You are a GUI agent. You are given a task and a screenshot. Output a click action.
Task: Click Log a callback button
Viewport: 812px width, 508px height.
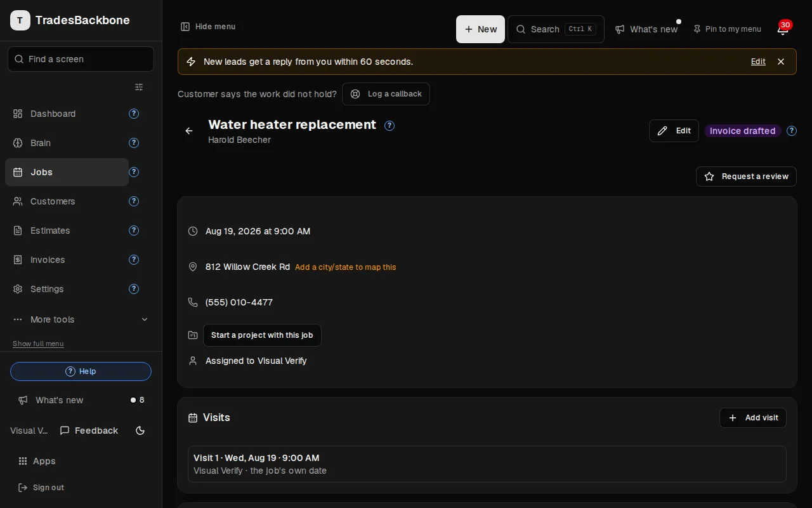click(x=386, y=94)
